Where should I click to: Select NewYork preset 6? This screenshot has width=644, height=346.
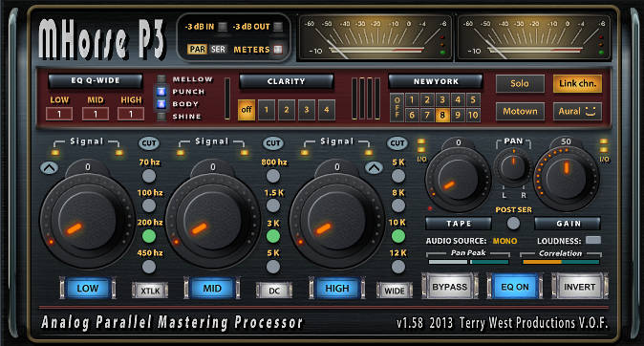point(412,115)
